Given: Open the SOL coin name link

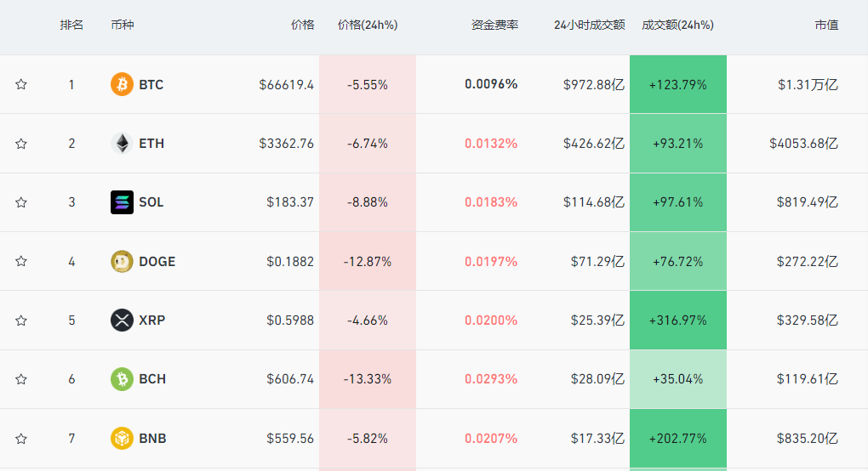Looking at the screenshot, I should point(151,202).
